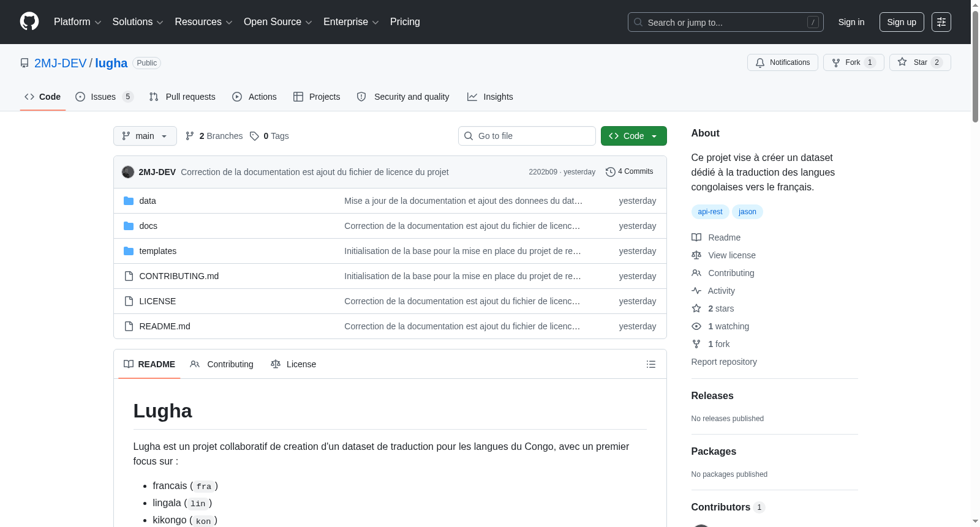Viewport: 980px width, 527px height.
Task: Open the green Code dropdown button
Action: (634, 136)
